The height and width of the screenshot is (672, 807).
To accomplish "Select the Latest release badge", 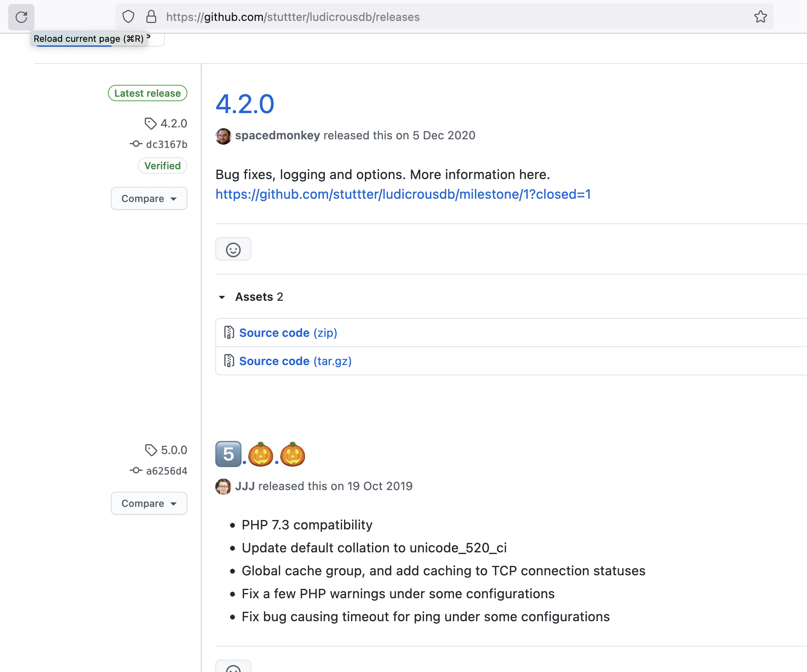I will (147, 93).
